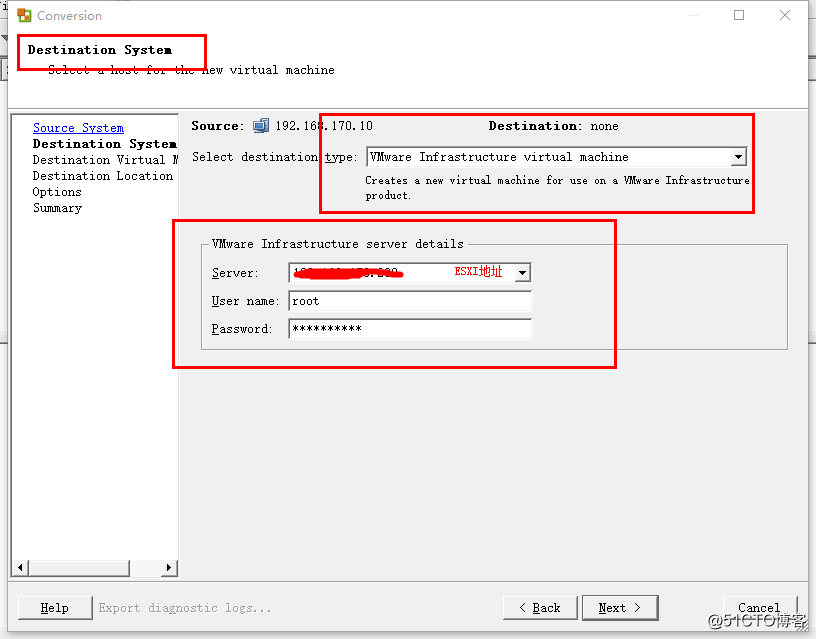Click the source computer icon beside 192.168.170.10
The height and width of the screenshot is (639, 816).
click(x=261, y=125)
